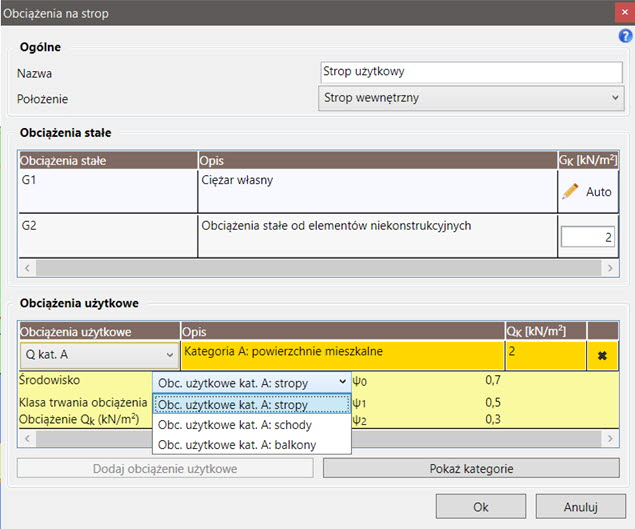Pick 'Obc. użytkowe kat. A: balkony' option
Viewport: 635px width, 529px height.
tap(251, 444)
